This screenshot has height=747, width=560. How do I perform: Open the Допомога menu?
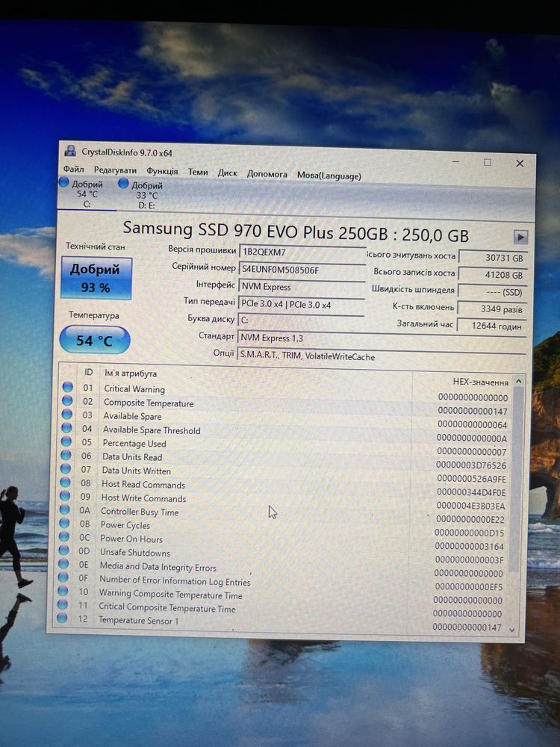point(267,174)
